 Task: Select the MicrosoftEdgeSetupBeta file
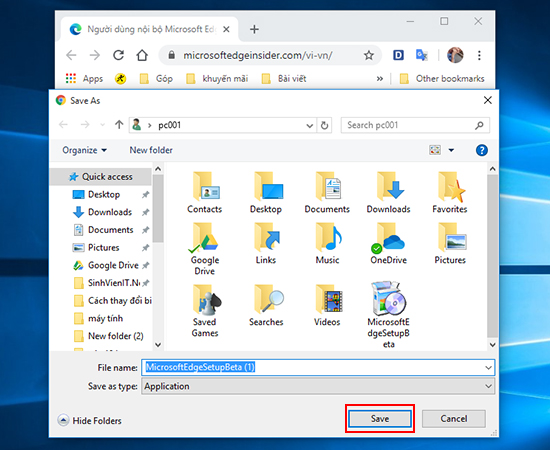(x=388, y=315)
